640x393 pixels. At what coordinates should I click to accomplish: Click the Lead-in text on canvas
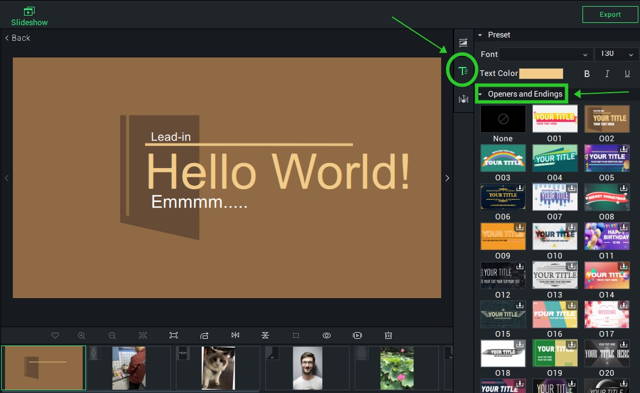[x=171, y=137]
